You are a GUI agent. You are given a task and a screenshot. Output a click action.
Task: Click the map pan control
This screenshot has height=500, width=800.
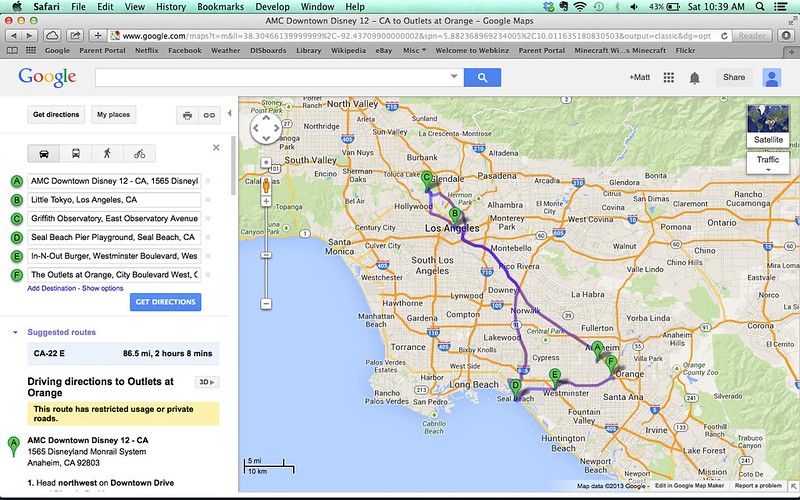tap(266, 128)
